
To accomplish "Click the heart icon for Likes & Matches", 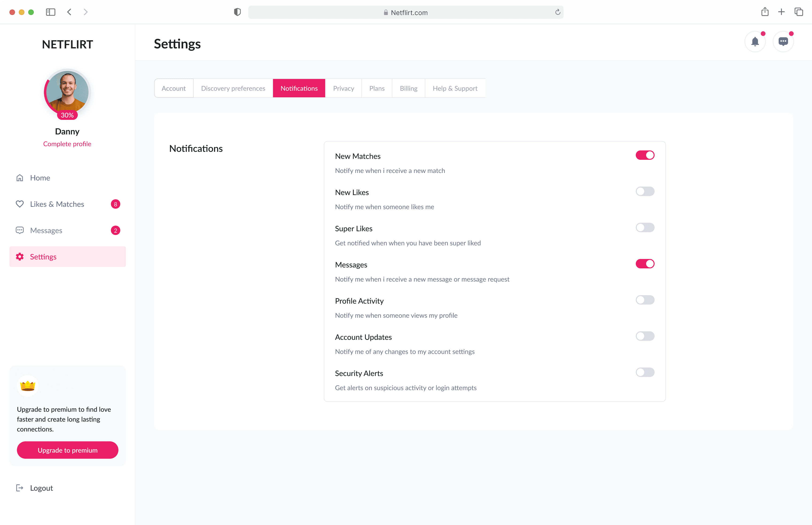I will click(20, 204).
